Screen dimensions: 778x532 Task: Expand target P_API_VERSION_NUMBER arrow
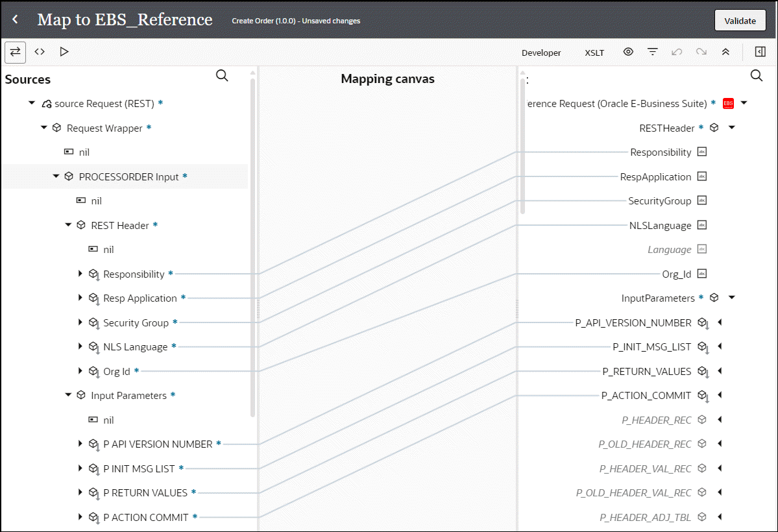coord(720,322)
